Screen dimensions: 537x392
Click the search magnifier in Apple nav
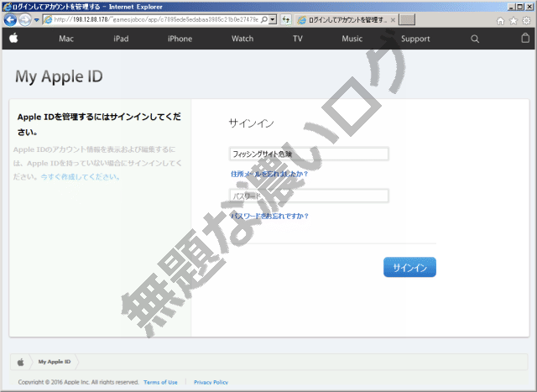(x=475, y=39)
